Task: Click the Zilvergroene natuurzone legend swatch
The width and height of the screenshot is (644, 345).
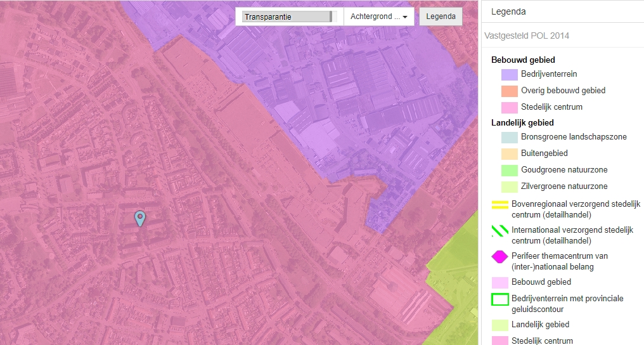Action: click(510, 186)
